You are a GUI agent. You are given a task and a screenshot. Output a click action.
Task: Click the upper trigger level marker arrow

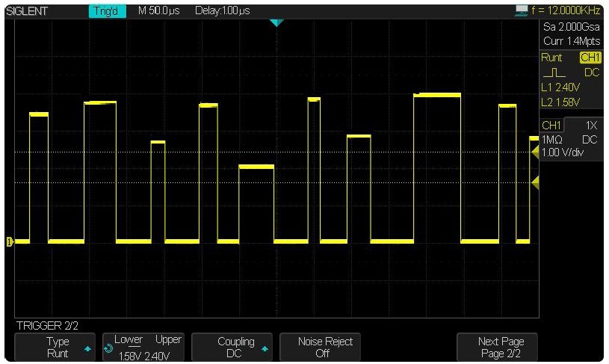coord(535,152)
